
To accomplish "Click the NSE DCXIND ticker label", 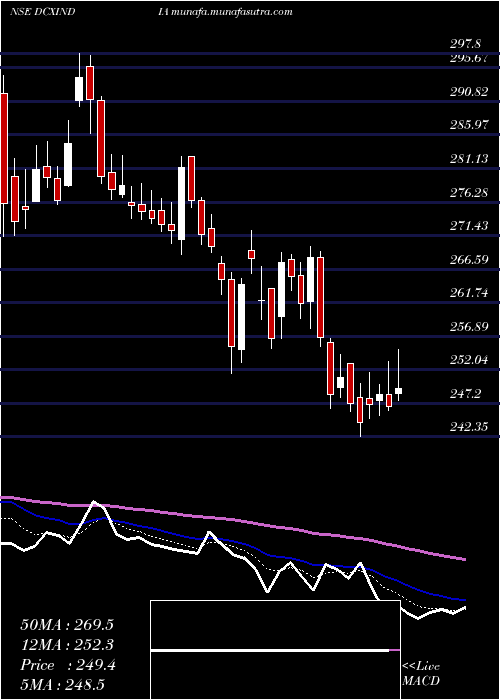I will (x=42, y=12).
